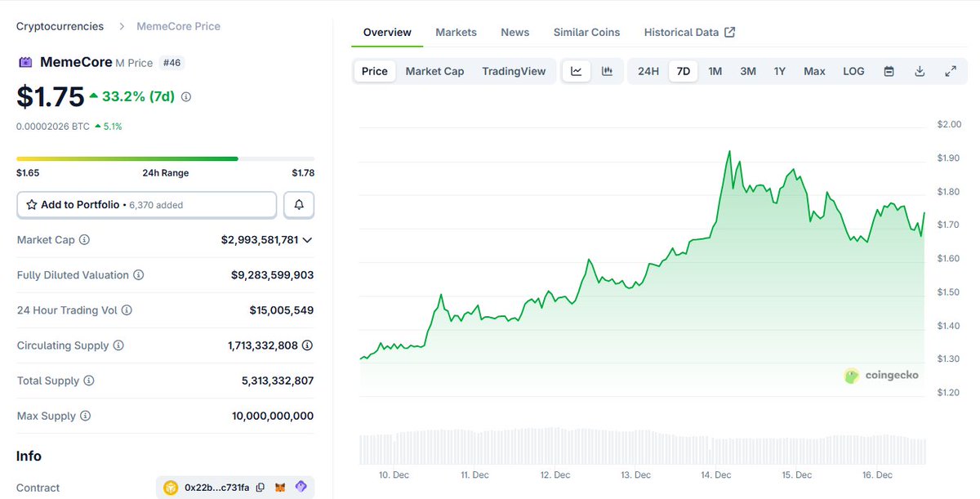
Task: Click the #46 rank badge
Action: [171, 62]
